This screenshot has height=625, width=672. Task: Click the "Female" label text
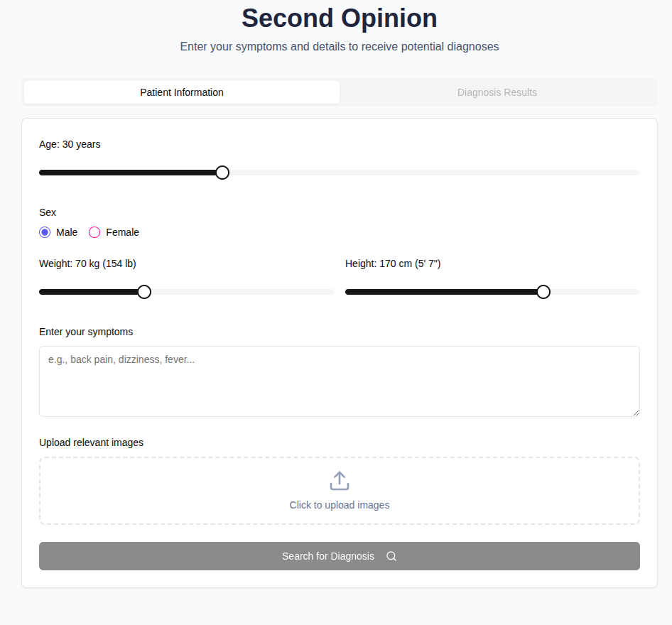(x=122, y=232)
